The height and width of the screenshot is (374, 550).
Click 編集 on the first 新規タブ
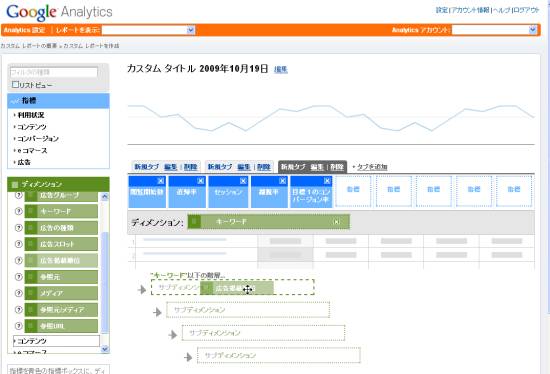click(x=170, y=167)
